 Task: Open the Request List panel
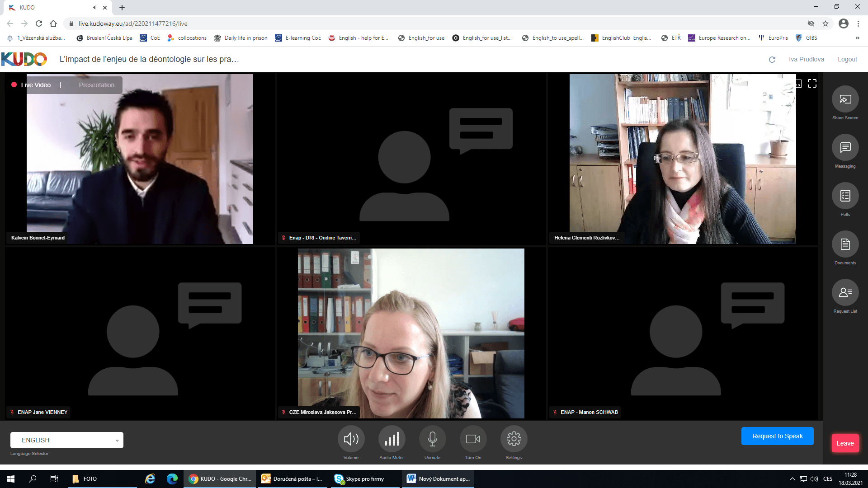(845, 293)
